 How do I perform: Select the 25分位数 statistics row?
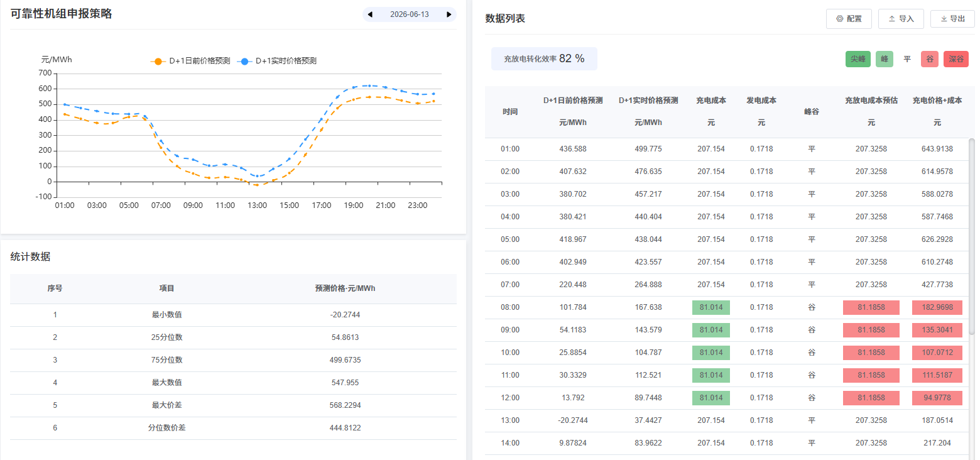coord(233,337)
